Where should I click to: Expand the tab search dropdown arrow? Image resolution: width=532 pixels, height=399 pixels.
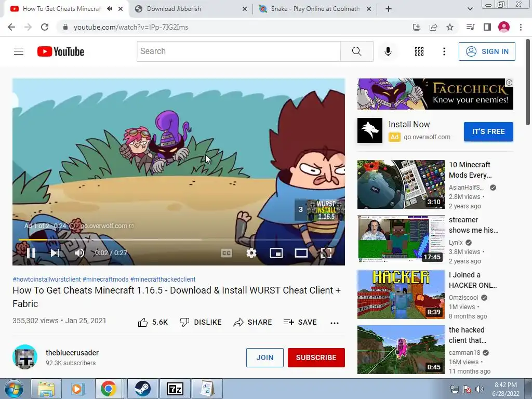coord(470,9)
